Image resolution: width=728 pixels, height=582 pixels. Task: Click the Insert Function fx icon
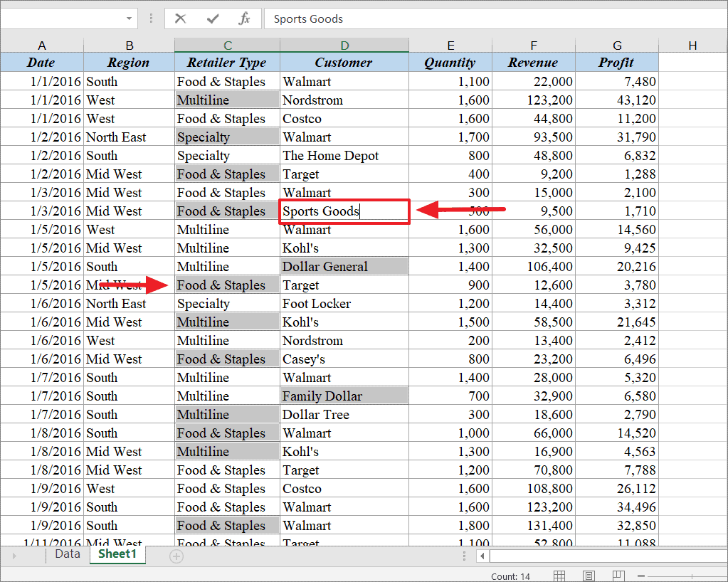click(x=244, y=18)
